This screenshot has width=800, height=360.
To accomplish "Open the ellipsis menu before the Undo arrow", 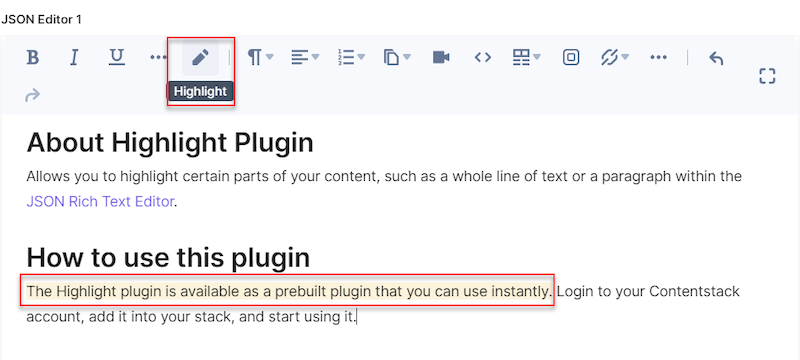I will tap(659, 58).
